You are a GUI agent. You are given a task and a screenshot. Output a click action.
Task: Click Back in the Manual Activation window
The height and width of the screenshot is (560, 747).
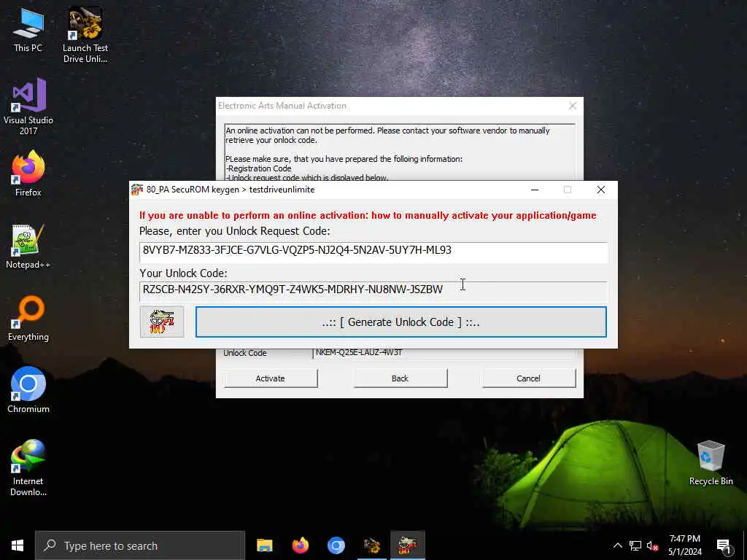point(400,378)
